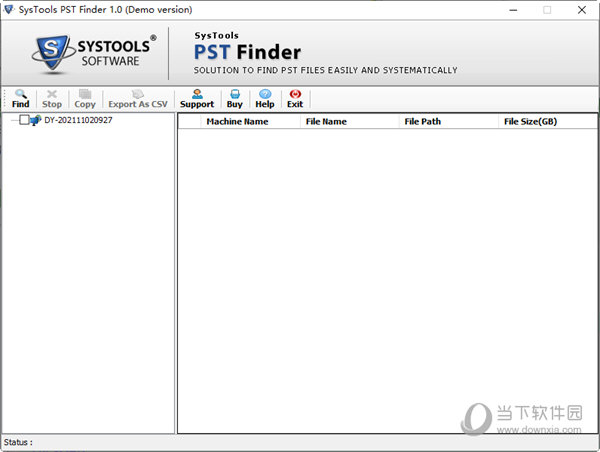This screenshot has width=600, height=452.
Task: Close the PST Finder window
Action: click(x=582, y=10)
